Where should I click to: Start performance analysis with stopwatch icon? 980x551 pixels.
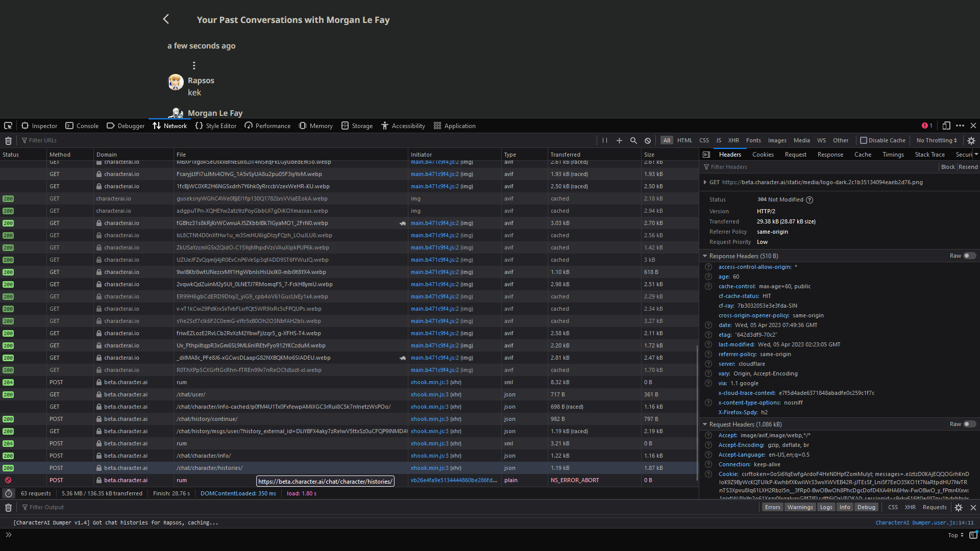(x=9, y=493)
